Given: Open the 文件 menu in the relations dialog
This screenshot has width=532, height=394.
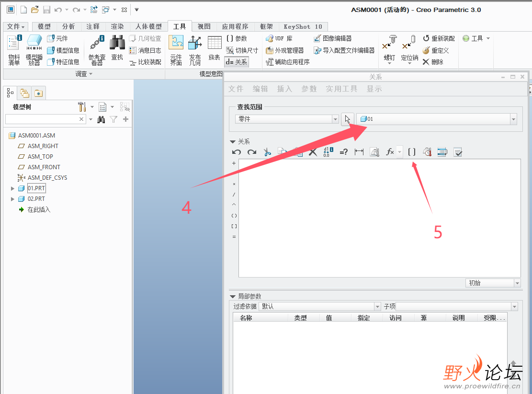Looking at the screenshot, I should (x=236, y=89).
